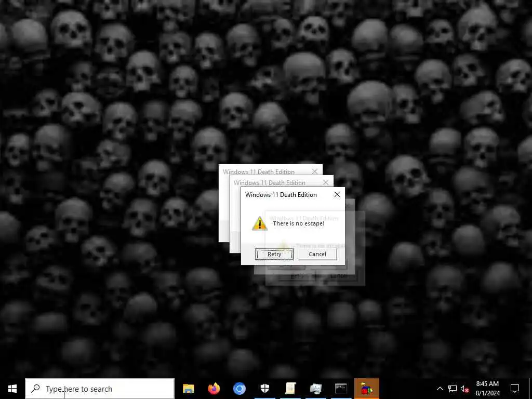Viewport: 532px width, 399px height.
Task: Open the computer monitor app taskbar icon
Action: click(x=315, y=389)
